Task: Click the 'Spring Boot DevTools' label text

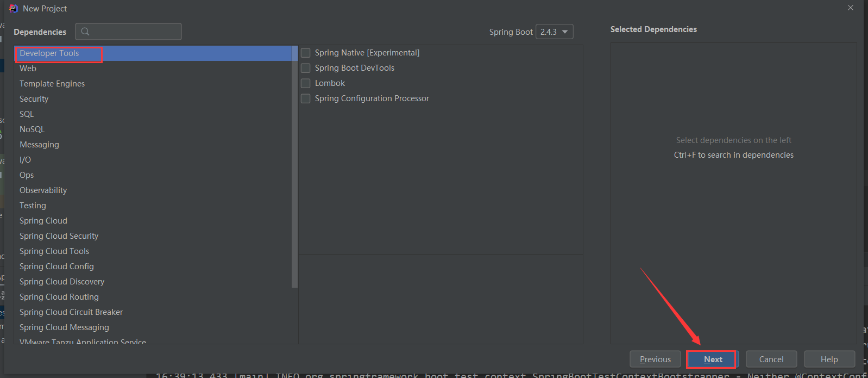Action: point(355,68)
